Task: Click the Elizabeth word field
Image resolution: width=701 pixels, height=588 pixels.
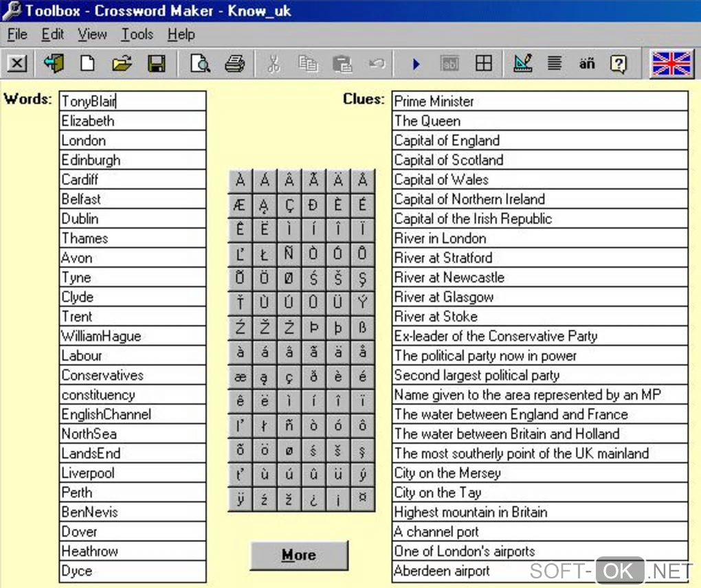Action: [133, 121]
